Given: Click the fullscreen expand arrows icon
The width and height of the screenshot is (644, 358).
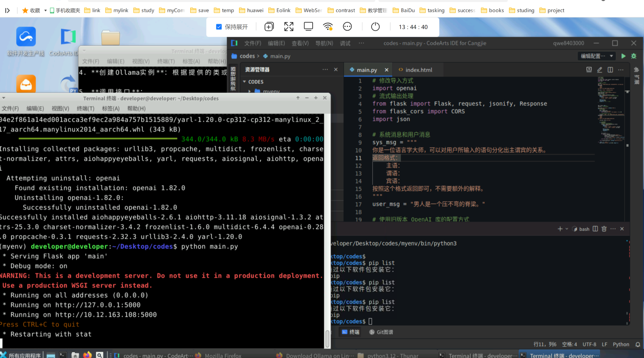Looking at the screenshot, I should coord(289,27).
